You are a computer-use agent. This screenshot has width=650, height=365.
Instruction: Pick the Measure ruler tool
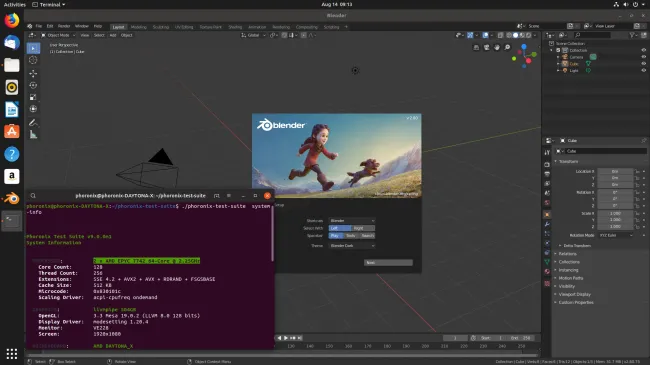coord(33,134)
